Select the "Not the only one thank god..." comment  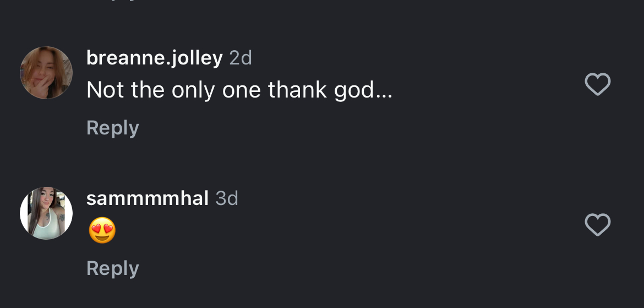point(239,90)
